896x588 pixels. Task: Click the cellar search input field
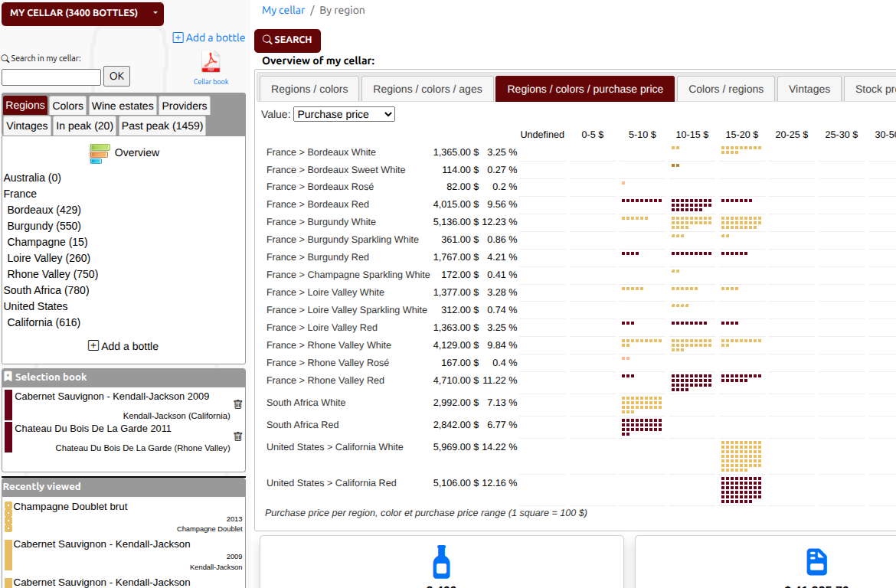tap(51, 77)
